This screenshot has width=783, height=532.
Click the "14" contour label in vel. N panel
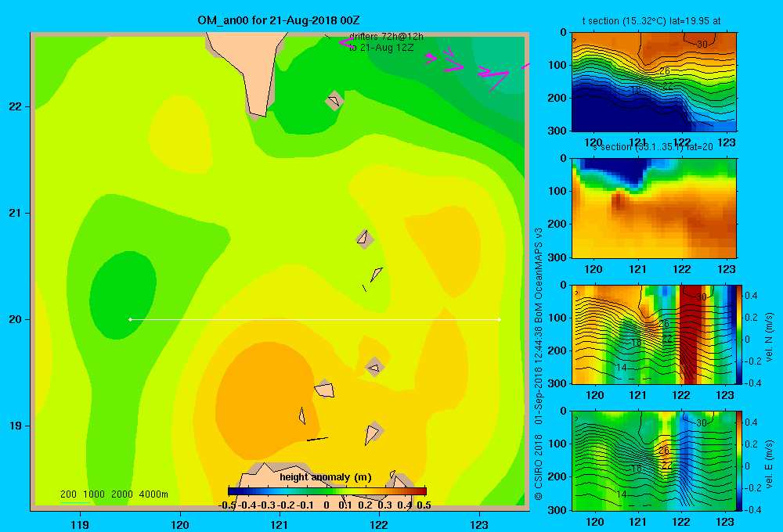(621, 367)
